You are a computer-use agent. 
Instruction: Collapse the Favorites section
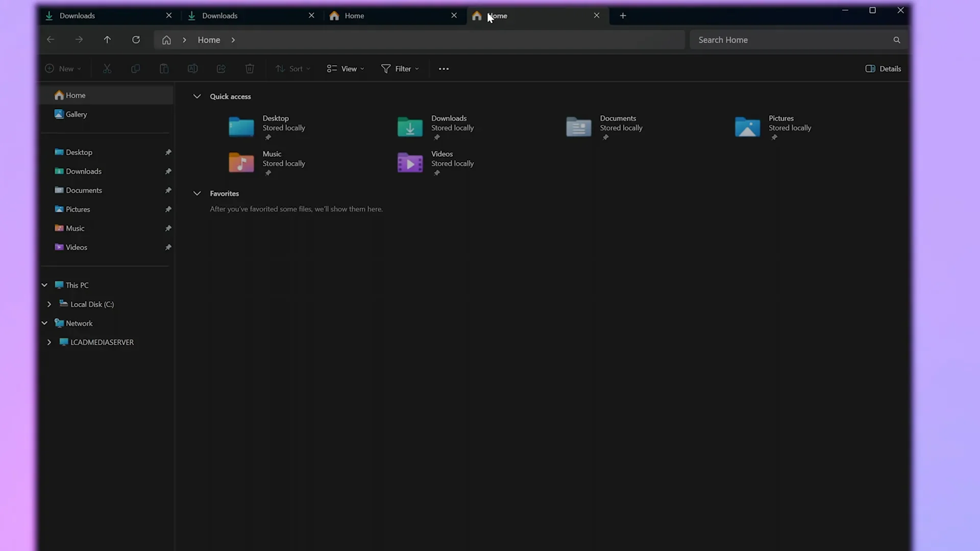197,193
